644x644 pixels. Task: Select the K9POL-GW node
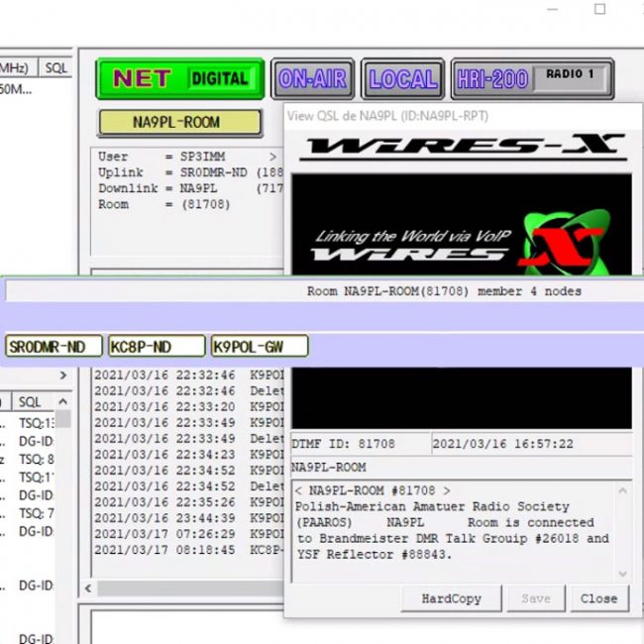coord(260,347)
